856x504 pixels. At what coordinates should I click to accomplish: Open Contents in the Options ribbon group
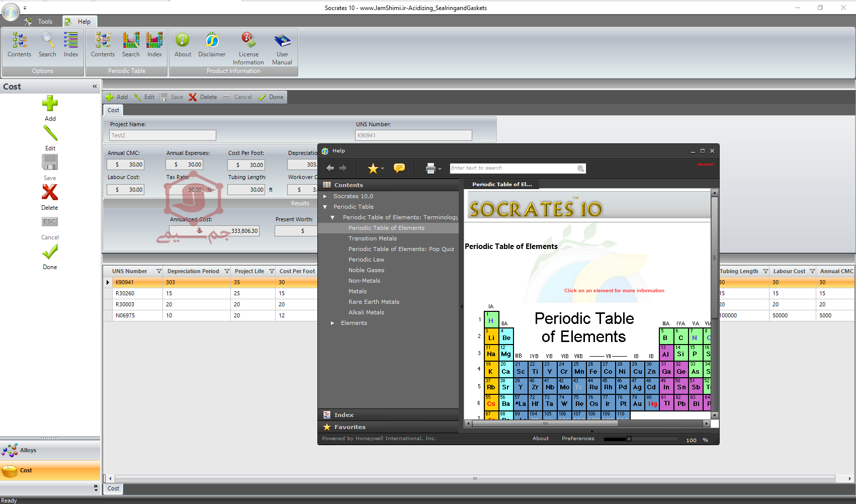point(19,45)
